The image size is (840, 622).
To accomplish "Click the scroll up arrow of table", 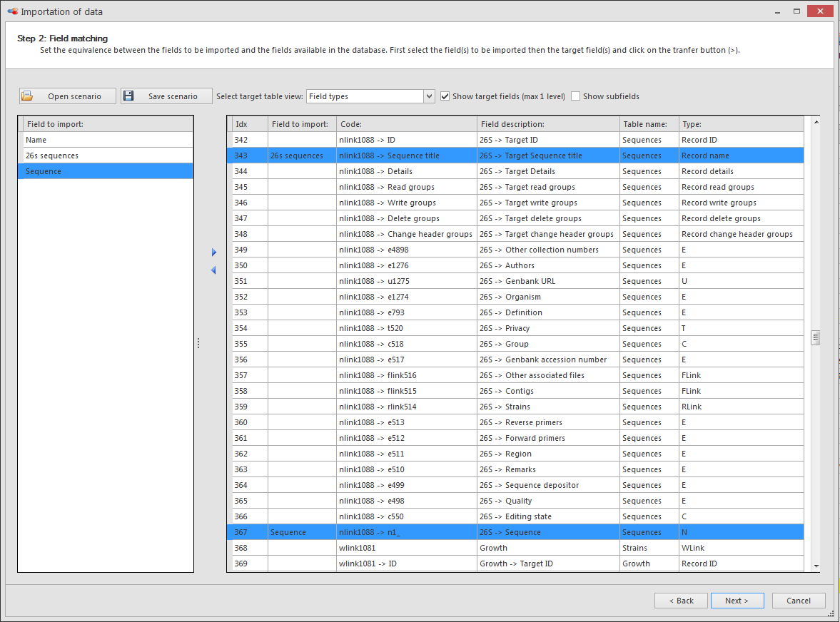I will coord(816,122).
